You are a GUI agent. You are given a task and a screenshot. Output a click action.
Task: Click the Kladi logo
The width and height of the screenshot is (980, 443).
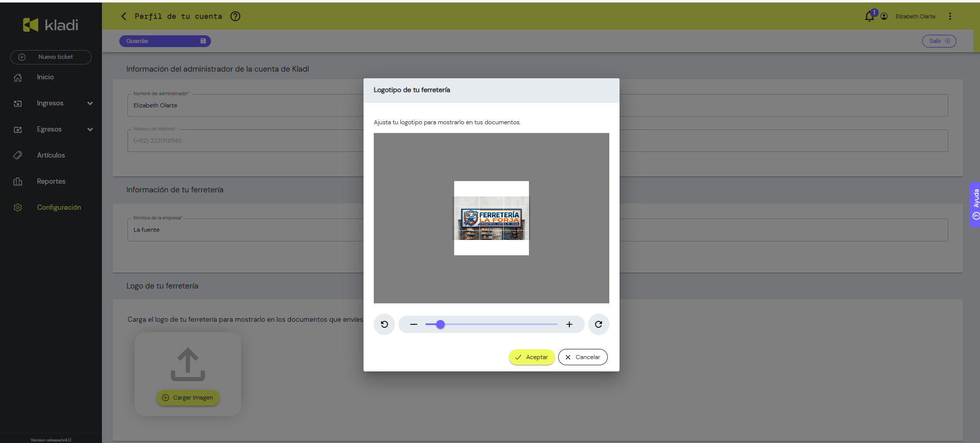pos(51,25)
